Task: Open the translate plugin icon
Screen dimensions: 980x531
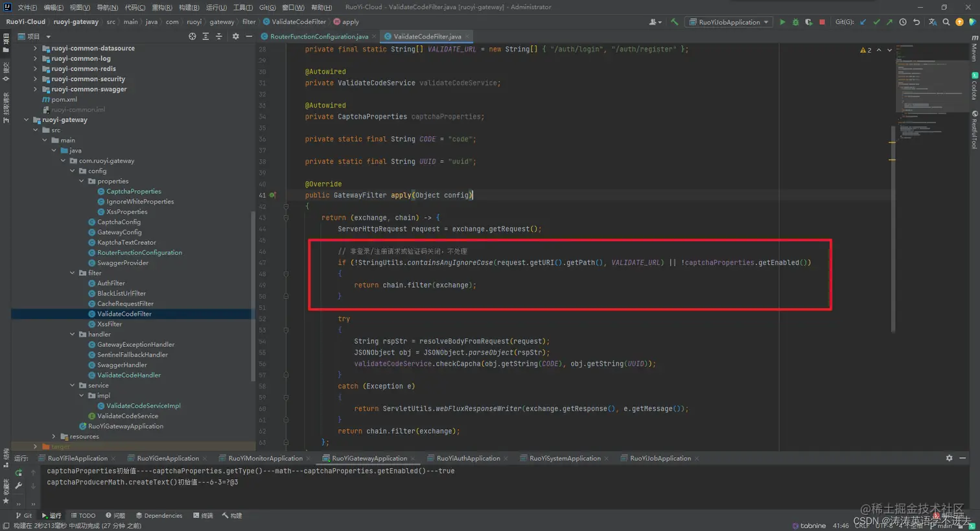Action: click(932, 22)
